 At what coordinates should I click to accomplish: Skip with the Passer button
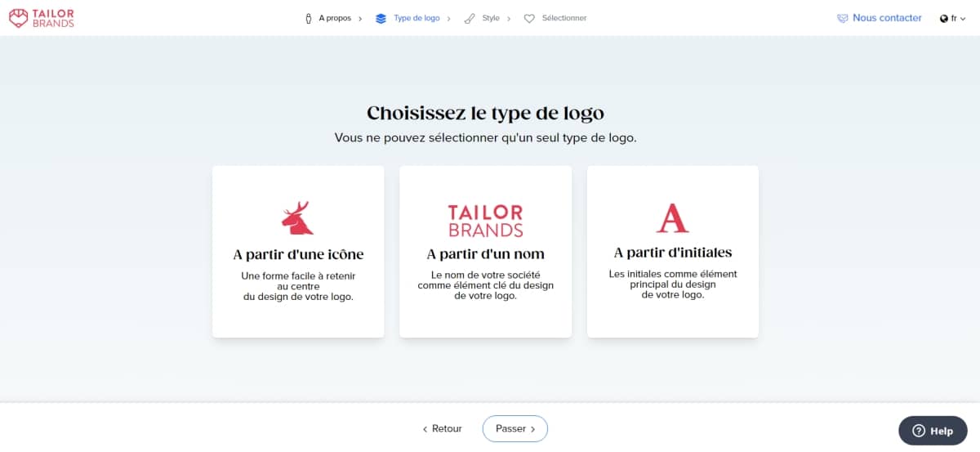point(515,428)
